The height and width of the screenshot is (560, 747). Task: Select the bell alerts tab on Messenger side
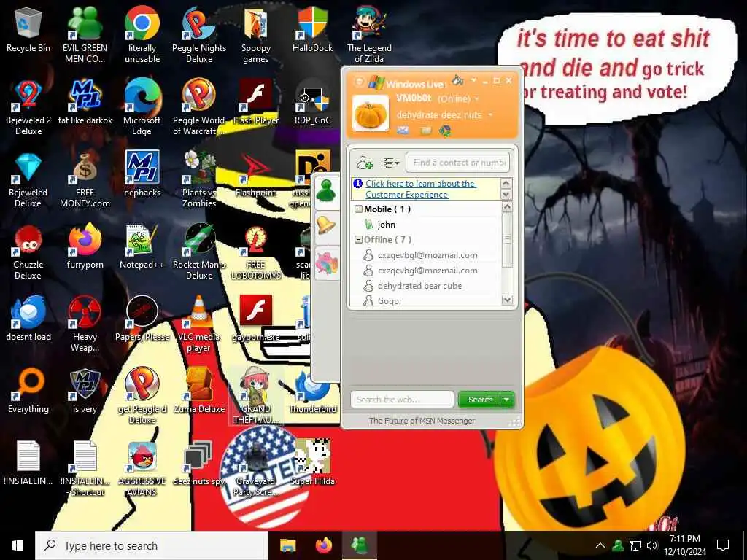pyautogui.click(x=327, y=225)
